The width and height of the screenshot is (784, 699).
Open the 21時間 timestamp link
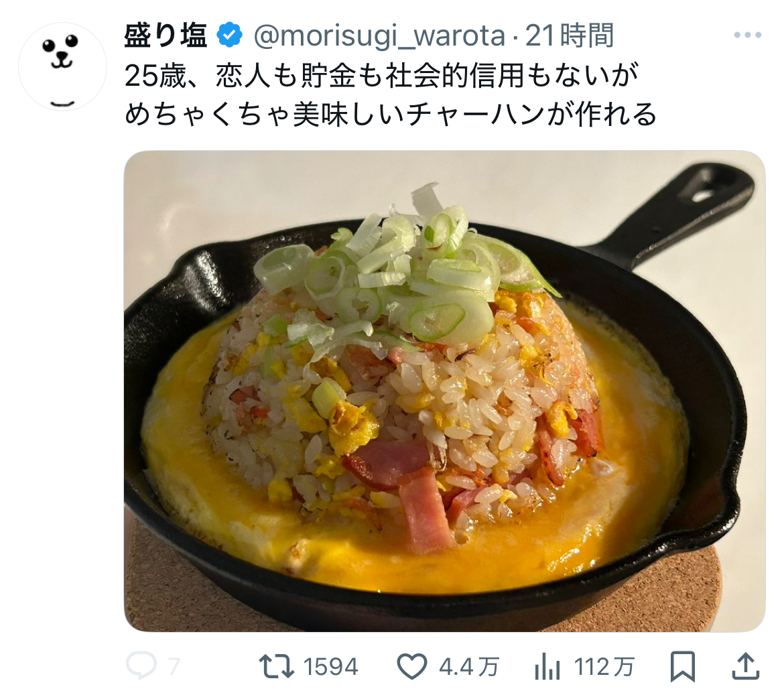570,36
